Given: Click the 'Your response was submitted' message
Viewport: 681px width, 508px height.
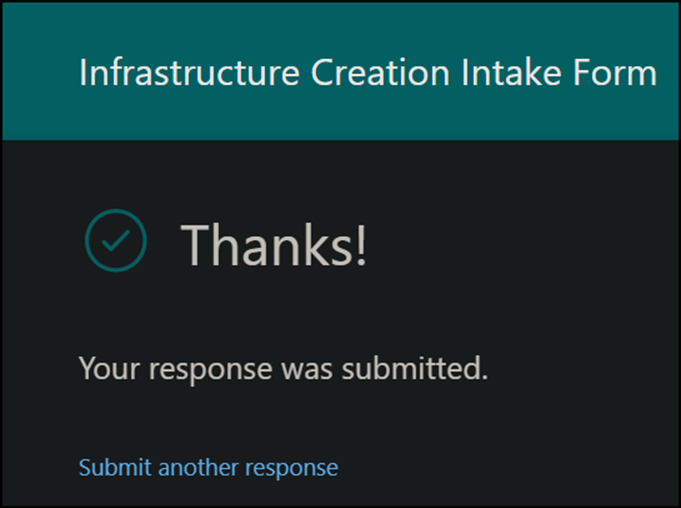Looking at the screenshot, I should click(x=283, y=369).
